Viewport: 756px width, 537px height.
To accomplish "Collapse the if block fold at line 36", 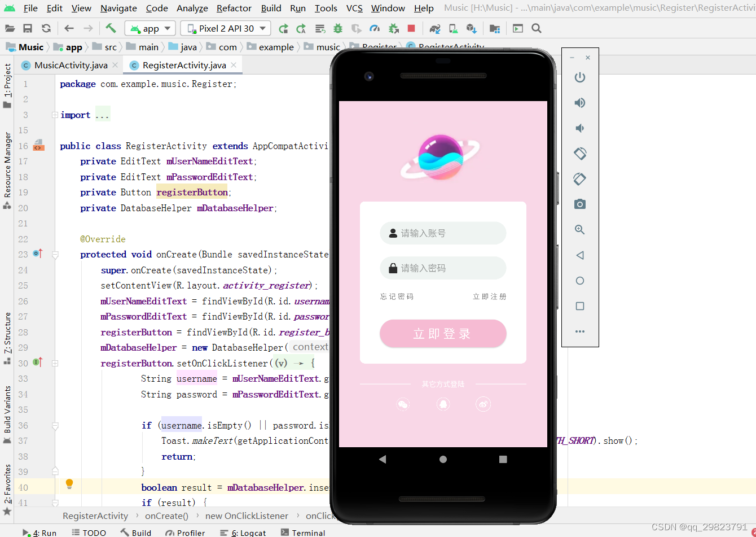I will [55, 425].
